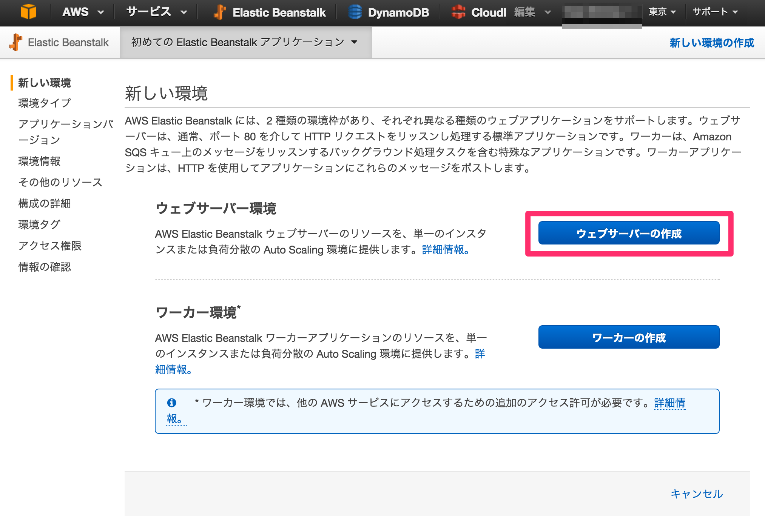This screenshot has width=765, height=532.
Task: Select the 環境タイプ sidebar step
Action: pos(45,103)
